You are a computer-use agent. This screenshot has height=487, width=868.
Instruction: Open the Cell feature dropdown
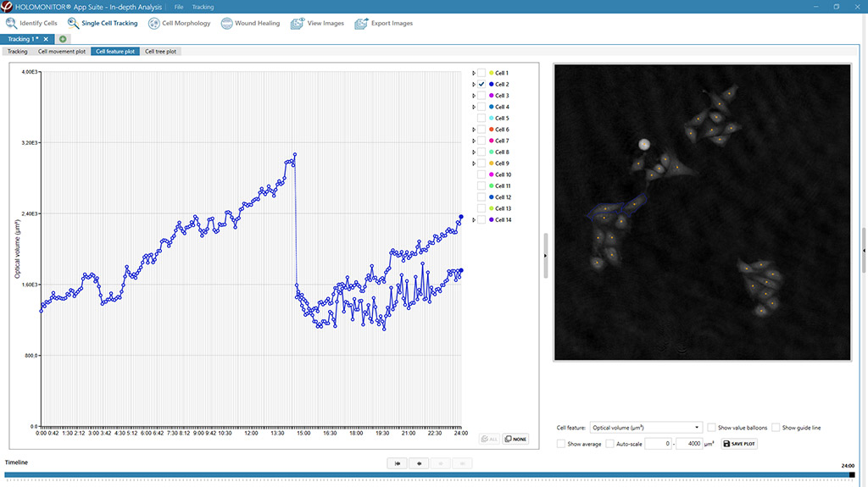point(646,427)
